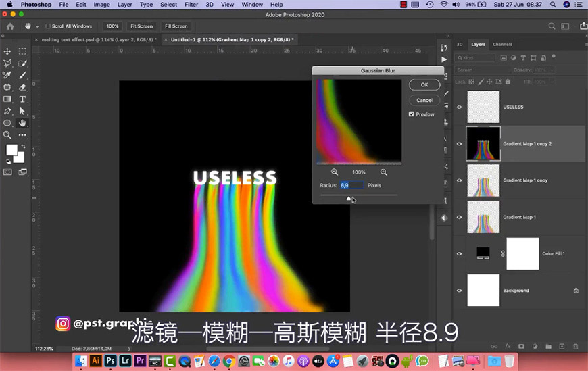588x371 pixels.
Task: Open the workspace switcher icon
Action: pyautogui.click(x=565, y=26)
